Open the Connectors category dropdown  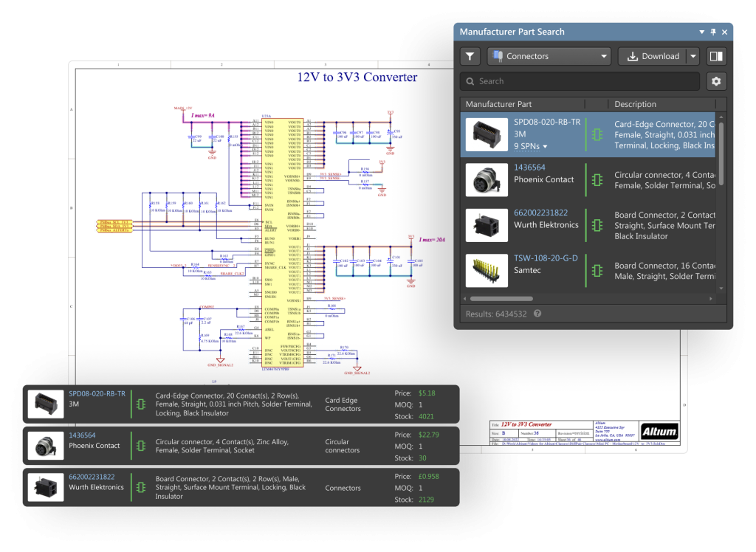tap(549, 56)
